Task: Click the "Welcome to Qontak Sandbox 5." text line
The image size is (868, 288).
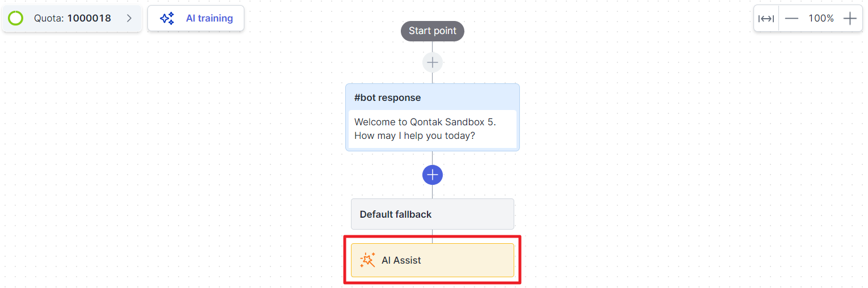Action: (425, 122)
